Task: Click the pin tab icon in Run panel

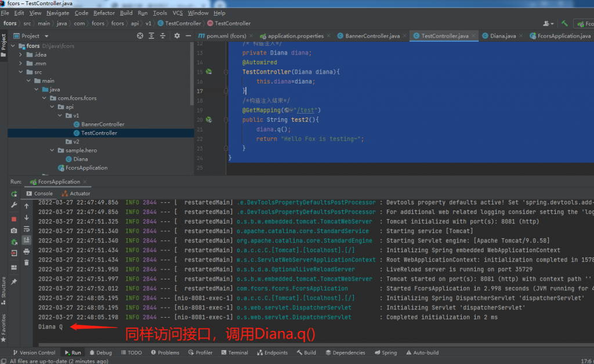Action: [14, 282]
